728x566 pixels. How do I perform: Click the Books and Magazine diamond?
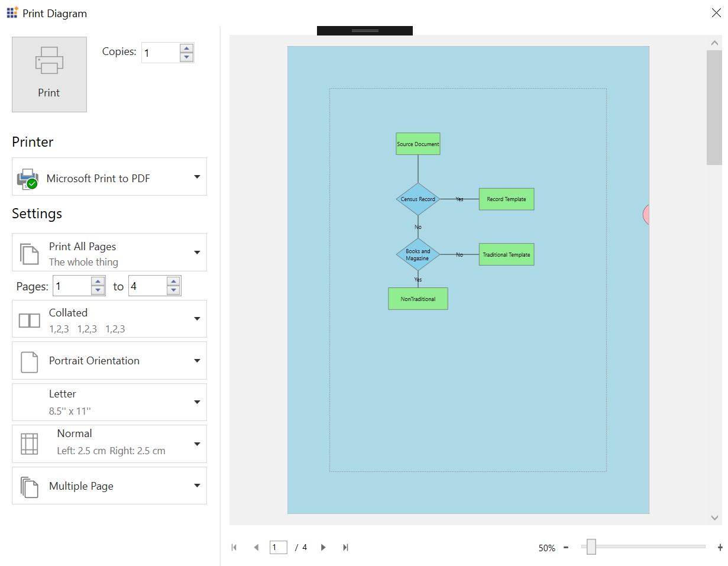(418, 254)
